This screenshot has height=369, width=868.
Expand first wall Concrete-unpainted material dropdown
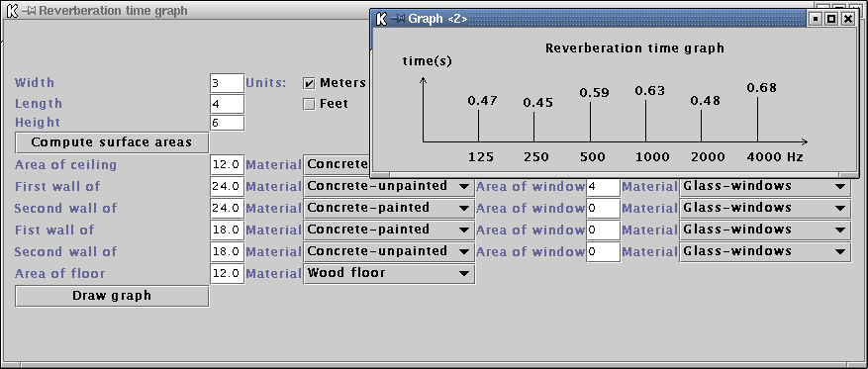389,186
